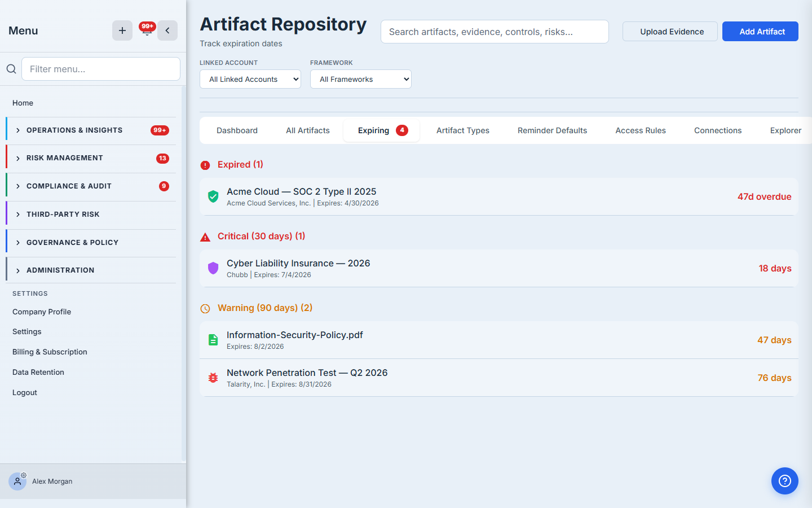Viewport: 812px width, 508px height.
Task: Open the Reminder Defaults tab
Action: point(553,130)
